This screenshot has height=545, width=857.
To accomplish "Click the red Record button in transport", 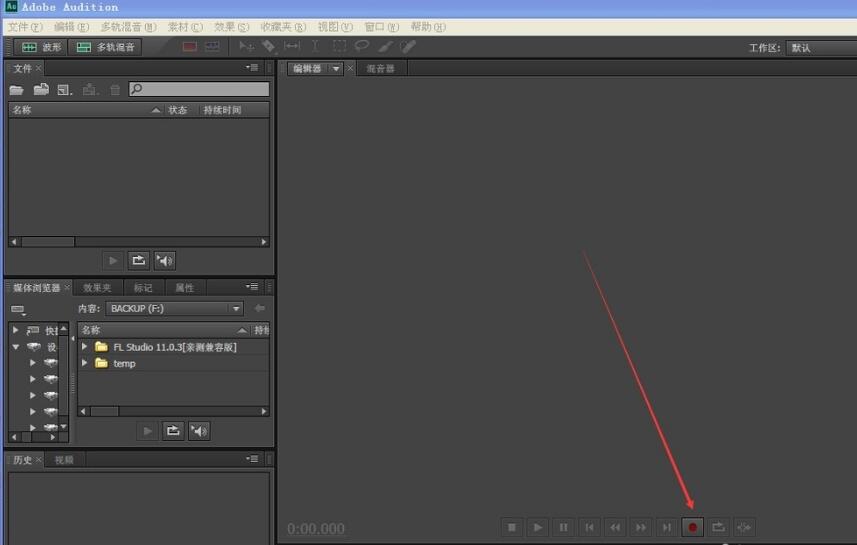I will [x=692, y=527].
